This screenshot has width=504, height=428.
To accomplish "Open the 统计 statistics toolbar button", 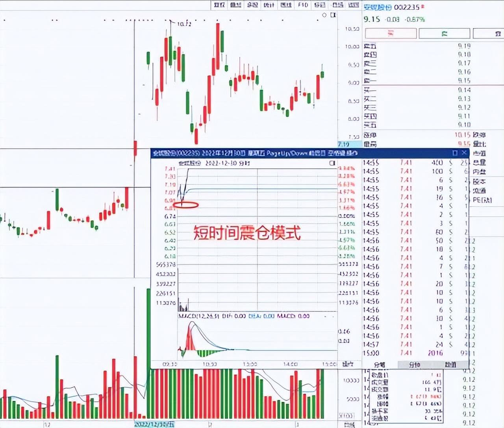I will click(x=269, y=5).
